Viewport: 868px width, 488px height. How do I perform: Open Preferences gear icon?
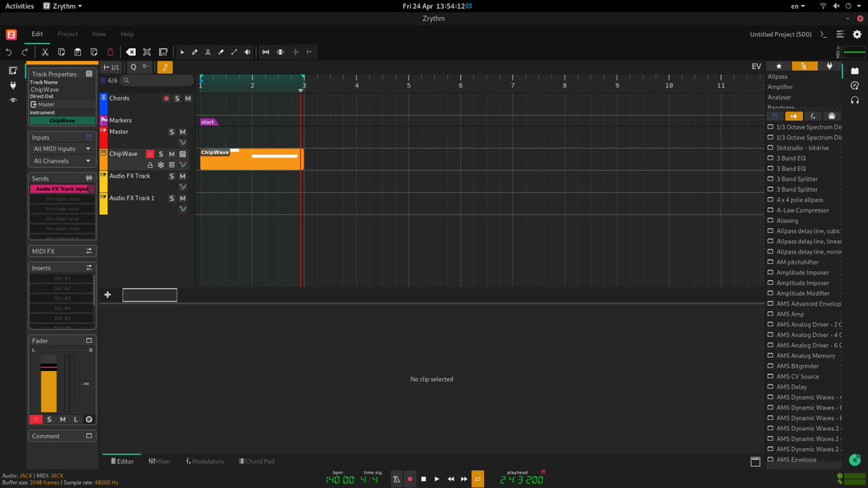click(857, 34)
